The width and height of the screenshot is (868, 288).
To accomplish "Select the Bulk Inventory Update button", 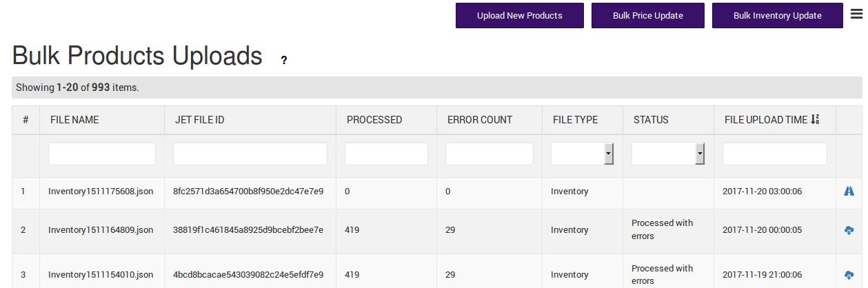I will coord(777,15).
